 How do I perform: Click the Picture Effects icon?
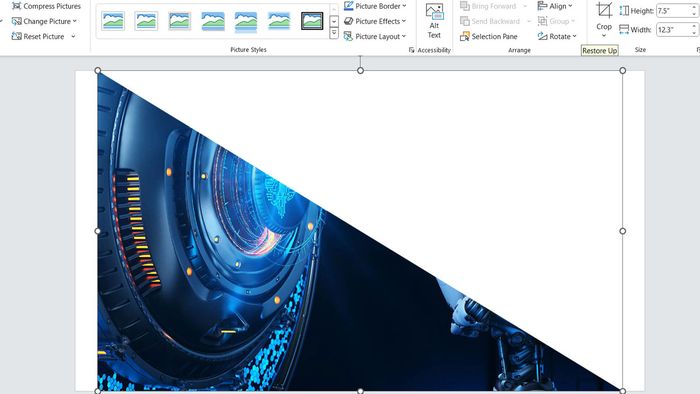[x=349, y=21]
